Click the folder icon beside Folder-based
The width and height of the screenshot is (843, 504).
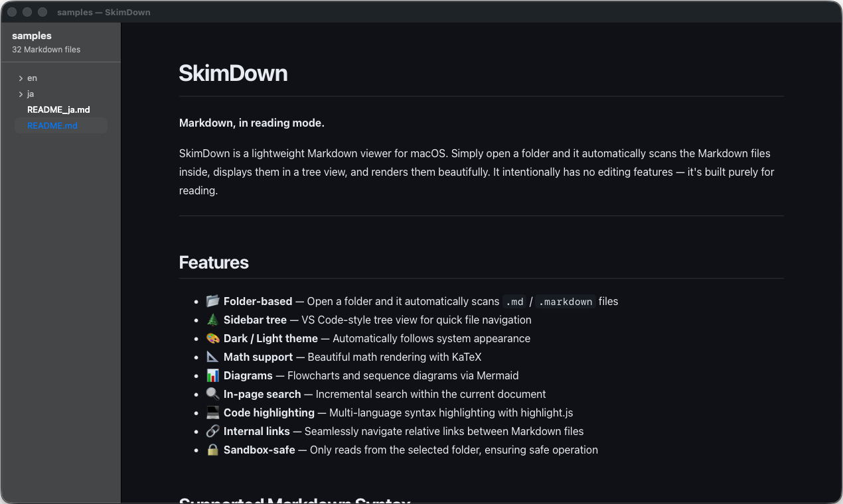click(212, 300)
